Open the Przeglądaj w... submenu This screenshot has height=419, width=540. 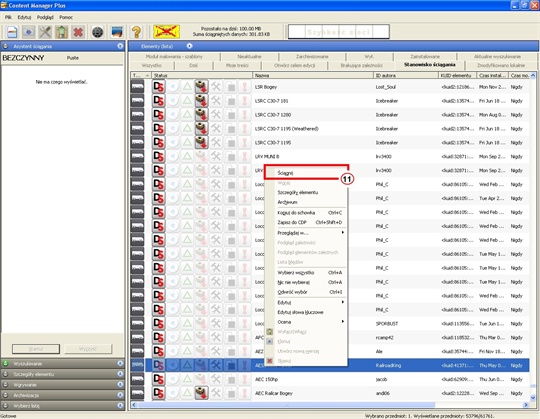[x=306, y=233]
